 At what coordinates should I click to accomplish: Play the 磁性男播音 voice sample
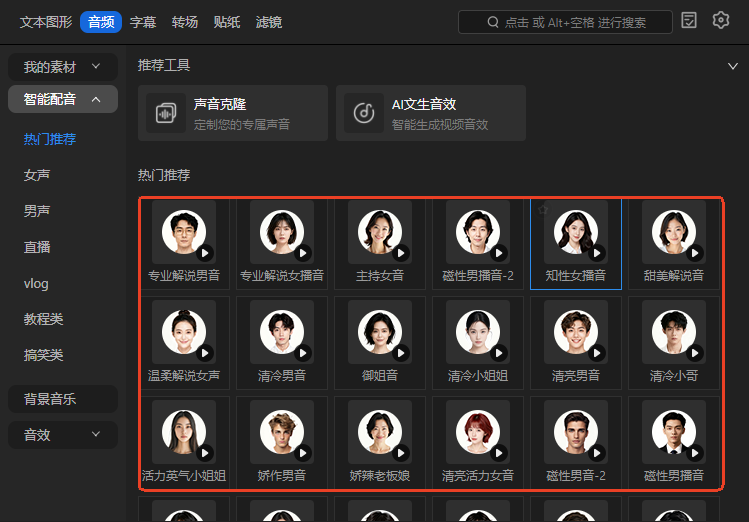[695, 452]
